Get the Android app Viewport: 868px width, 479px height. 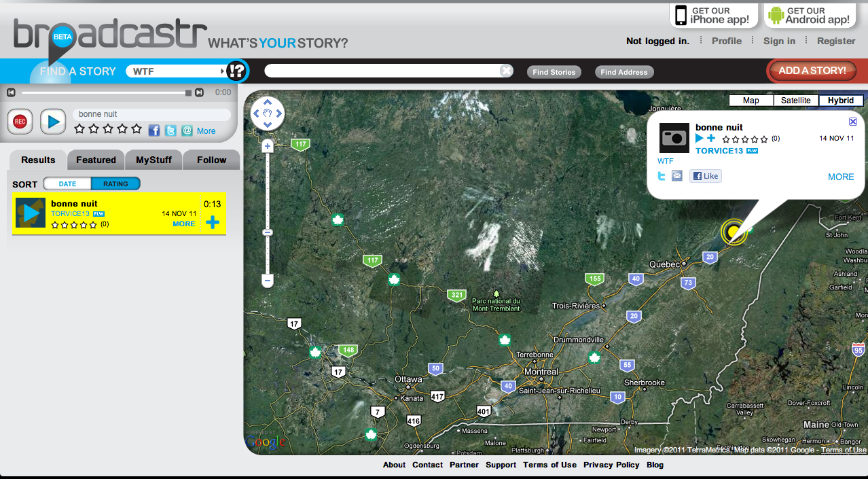pyautogui.click(x=810, y=15)
